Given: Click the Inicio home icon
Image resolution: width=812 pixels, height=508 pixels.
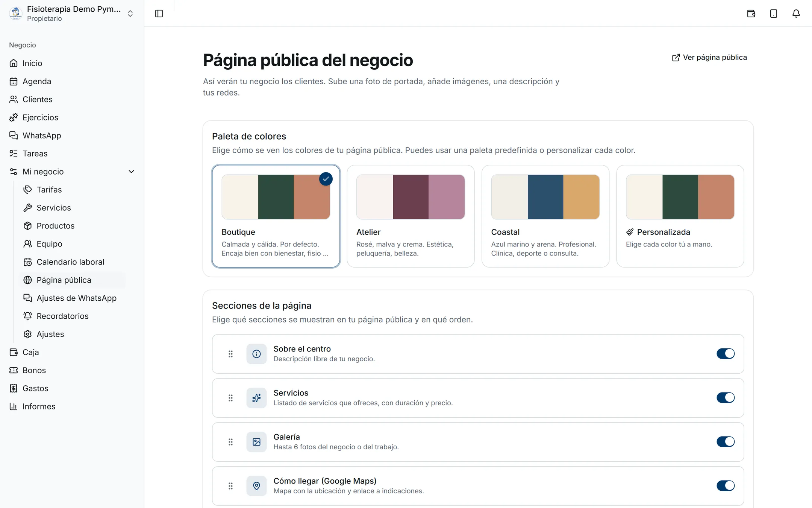Looking at the screenshot, I should click(x=14, y=63).
